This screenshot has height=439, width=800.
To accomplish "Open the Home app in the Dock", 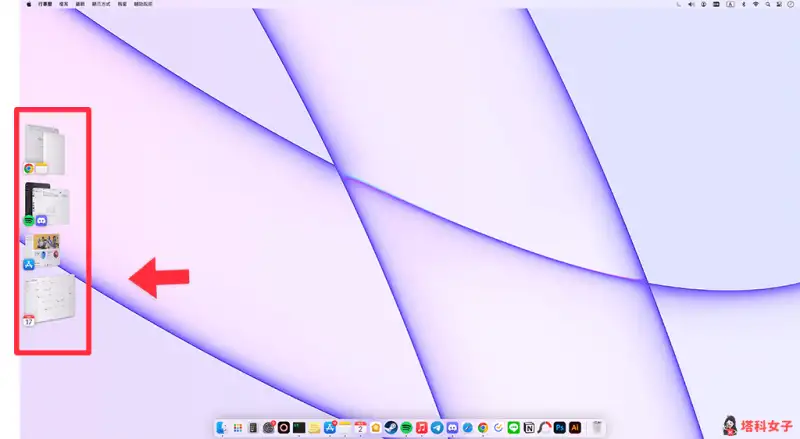I will point(376,427).
